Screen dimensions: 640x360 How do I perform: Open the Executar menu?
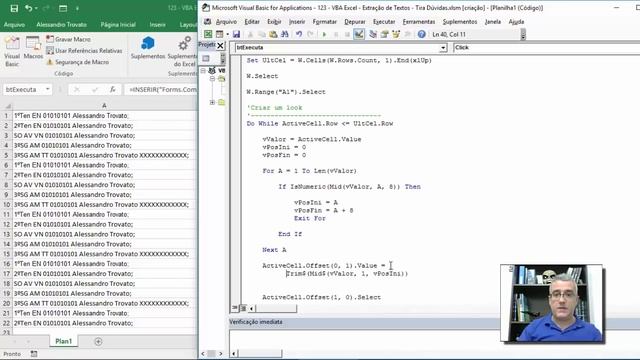(x=384, y=22)
